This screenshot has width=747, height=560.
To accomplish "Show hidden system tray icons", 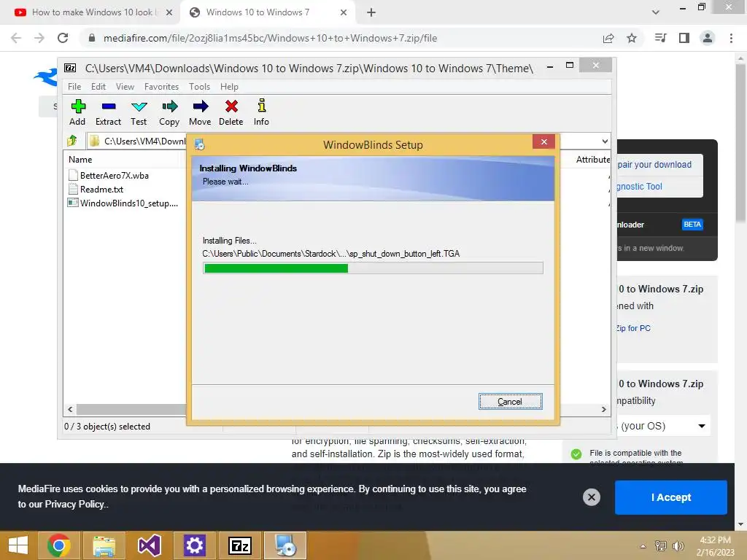I will [x=643, y=546].
